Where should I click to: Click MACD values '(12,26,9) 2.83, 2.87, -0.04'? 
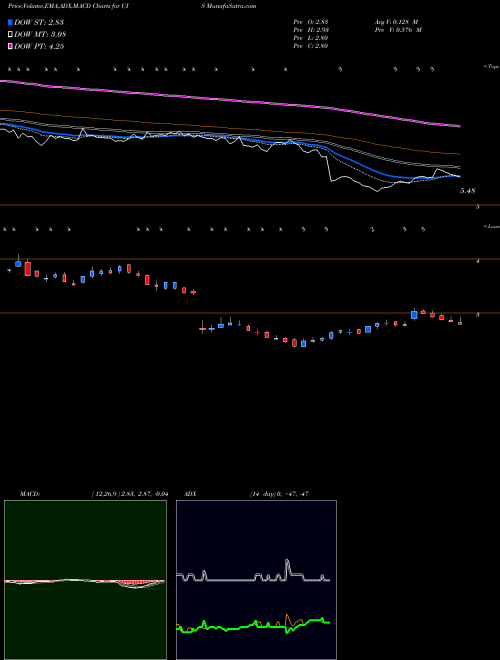[x=130, y=494]
